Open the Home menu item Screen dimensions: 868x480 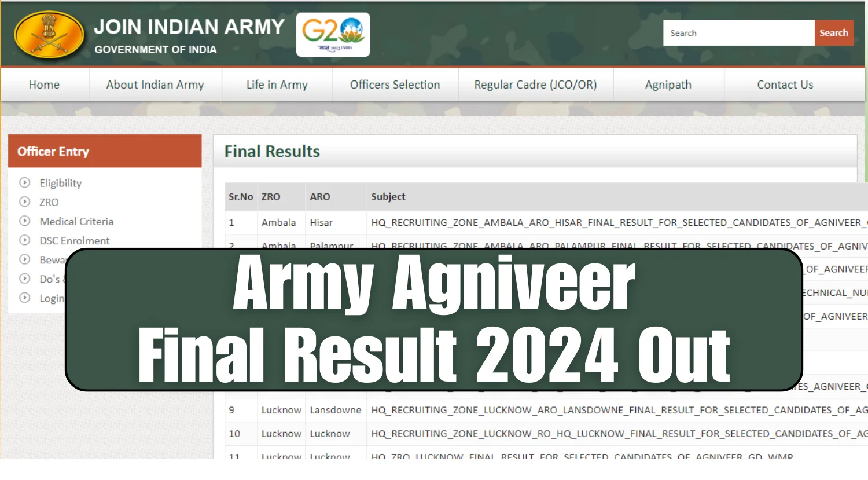tap(45, 85)
